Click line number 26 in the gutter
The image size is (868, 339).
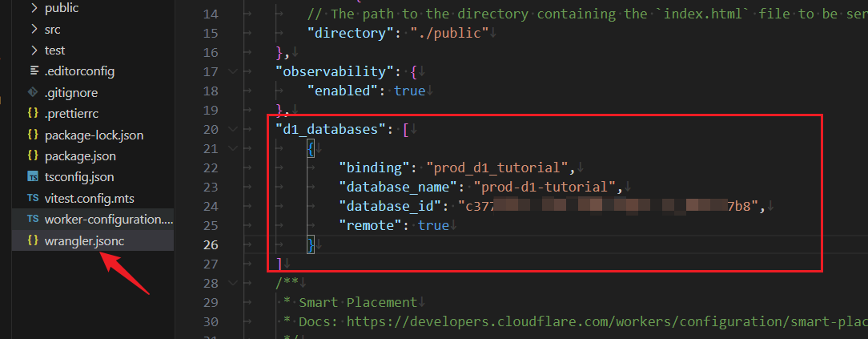pyautogui.click(x=211, y=245)
